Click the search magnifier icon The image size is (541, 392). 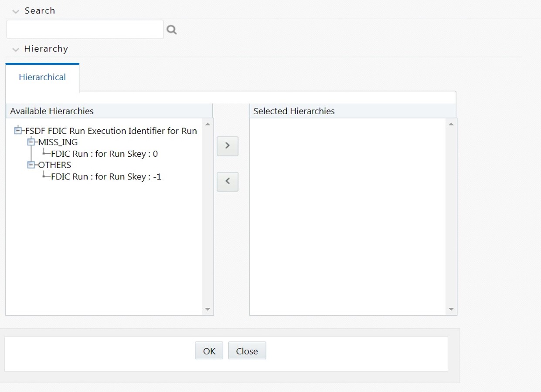[x=171, y=29]
